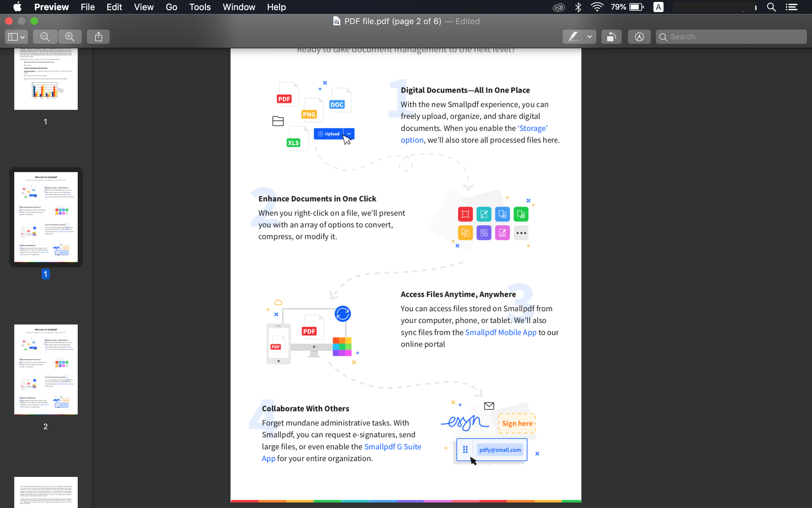812x508 pixels.
Task: Click the purple organize grid tile
Action: click(x=484, y=232)
